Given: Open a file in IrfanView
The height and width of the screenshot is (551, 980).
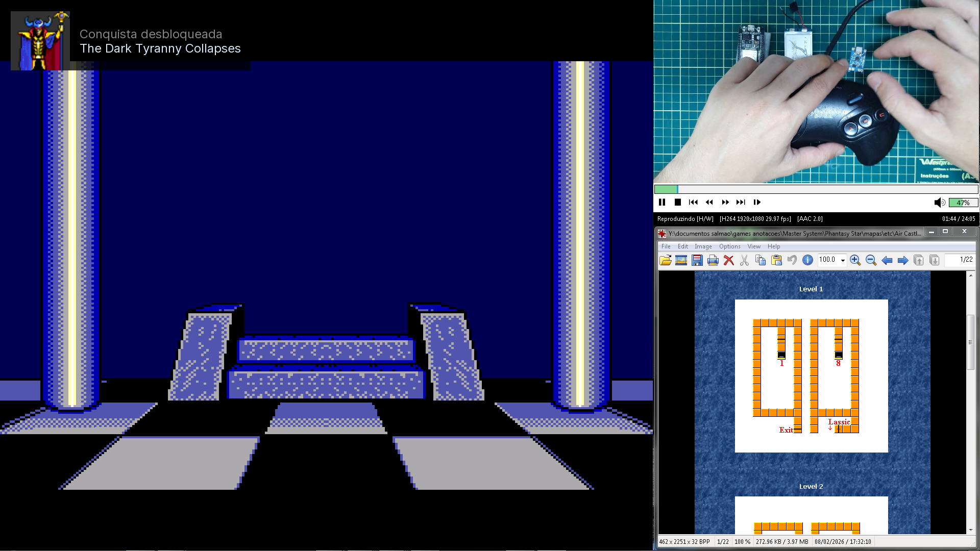Looking at the screenshot, I should 665,261.
